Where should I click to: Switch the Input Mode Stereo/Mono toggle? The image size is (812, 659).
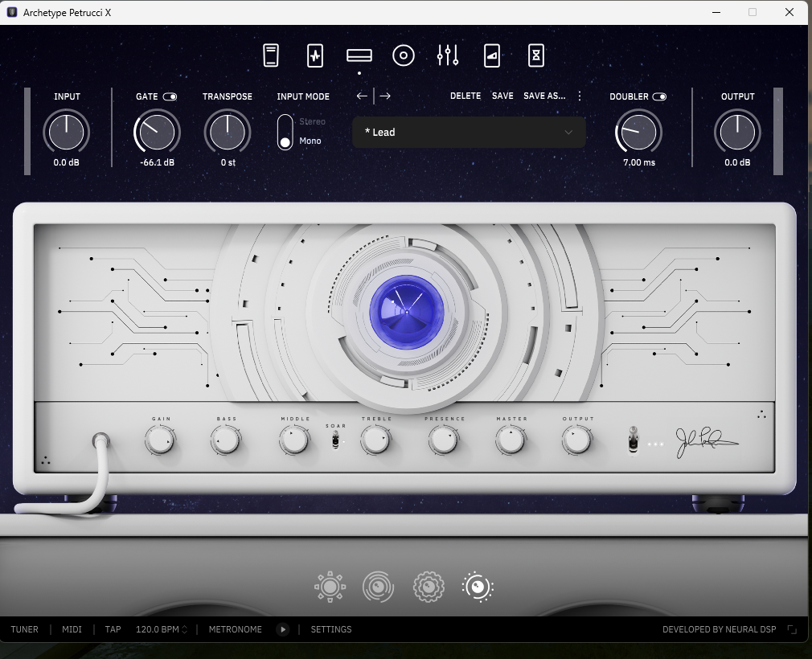pos(285,132)
